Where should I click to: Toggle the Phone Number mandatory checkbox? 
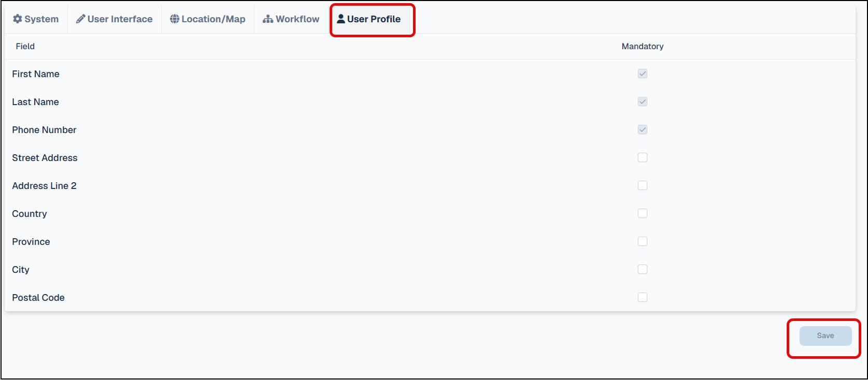tap(643, 129)
